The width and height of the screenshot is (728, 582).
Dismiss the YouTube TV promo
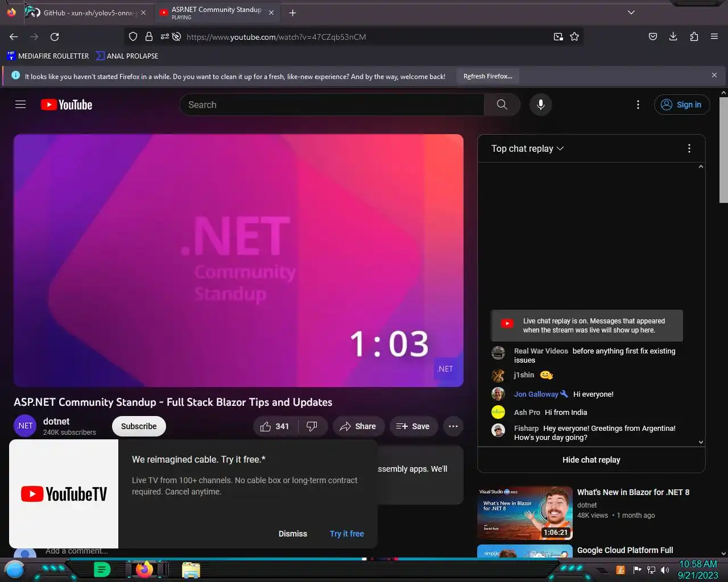[293, 534]
